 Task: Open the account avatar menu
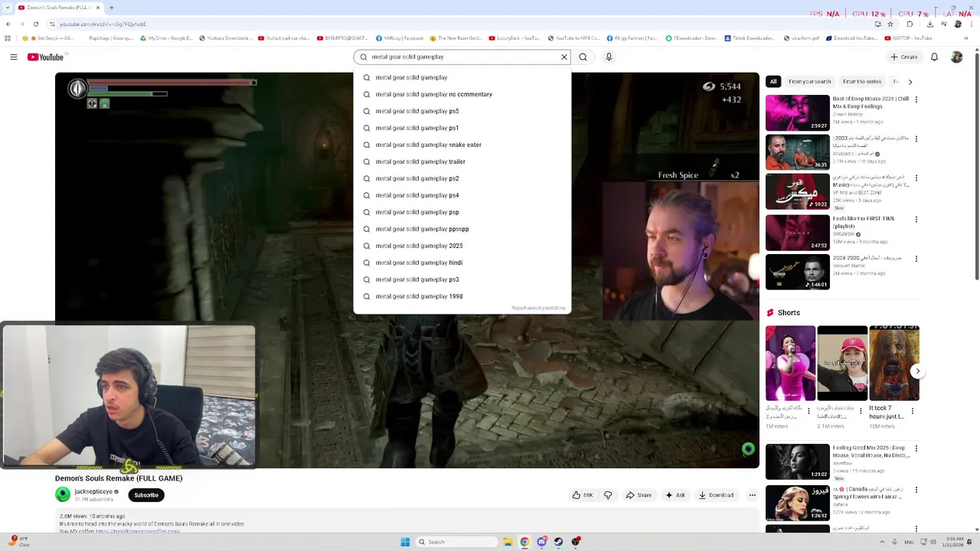956,57
